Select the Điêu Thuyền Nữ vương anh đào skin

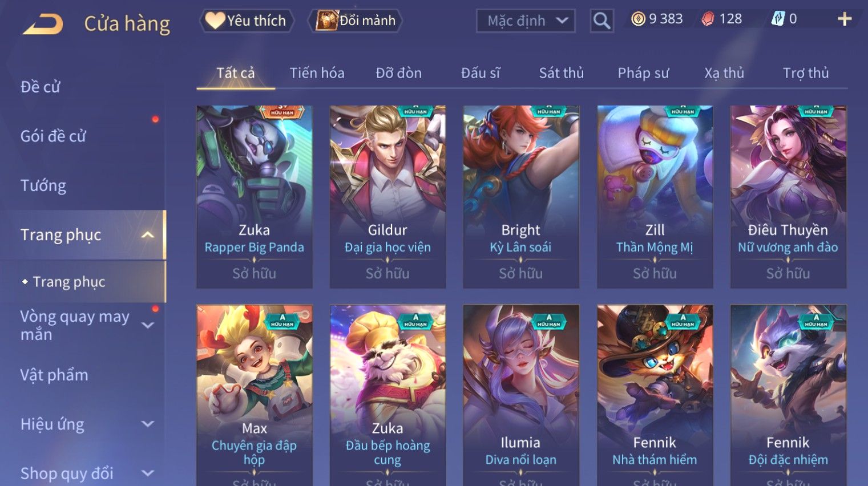pos(788,197)
